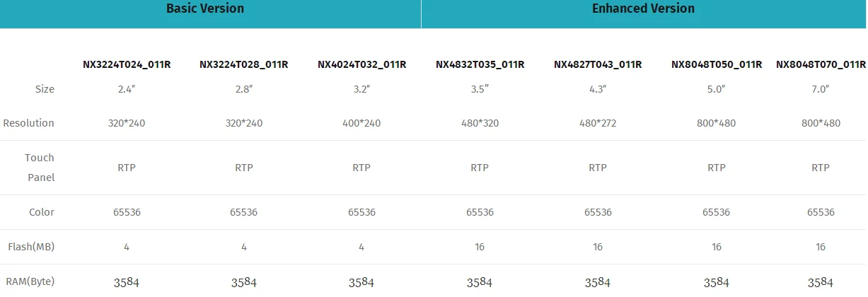Open the NX4827T043_011R model link
This screenshot has height=297, width=868.
coord(598,65)
